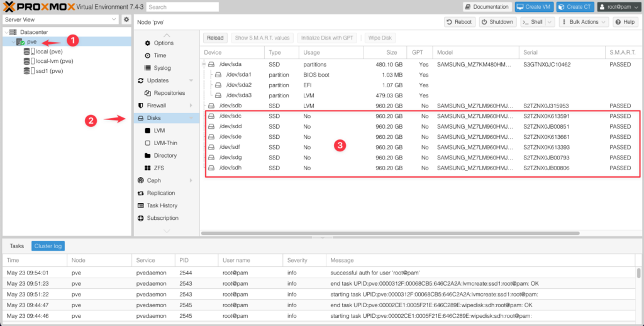Image resolution: width=644 pixels, height=326 pixels.
Task: Click the pve node icon
Action: [x=20, y=42]
